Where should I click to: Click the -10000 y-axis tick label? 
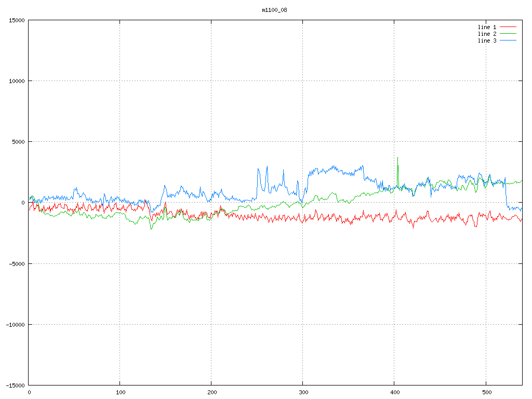(x=15, y=324)
